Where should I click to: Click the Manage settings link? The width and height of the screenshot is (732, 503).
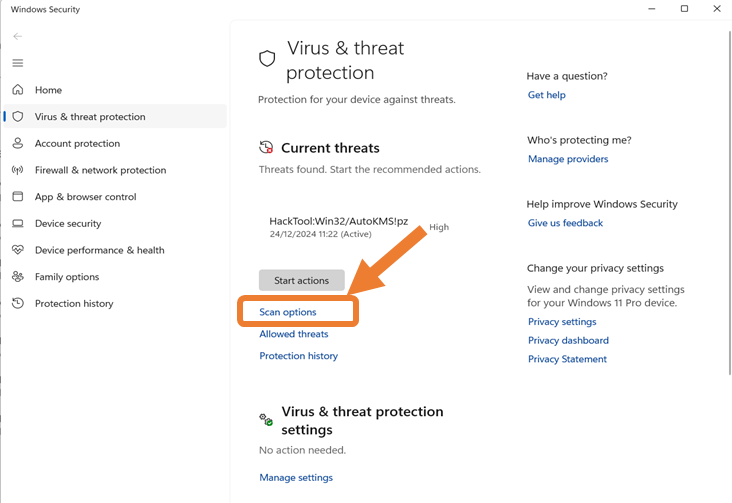coord(296,478)
